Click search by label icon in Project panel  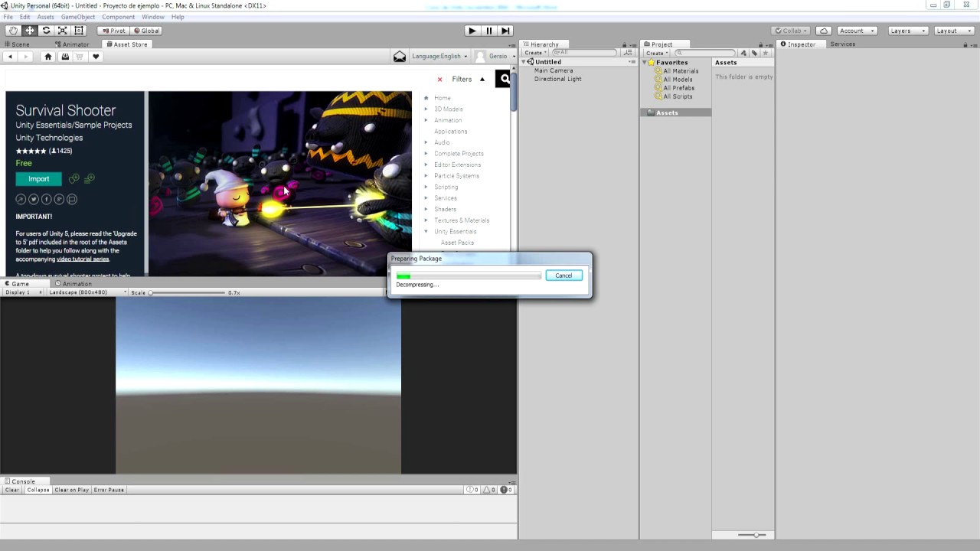754,53
